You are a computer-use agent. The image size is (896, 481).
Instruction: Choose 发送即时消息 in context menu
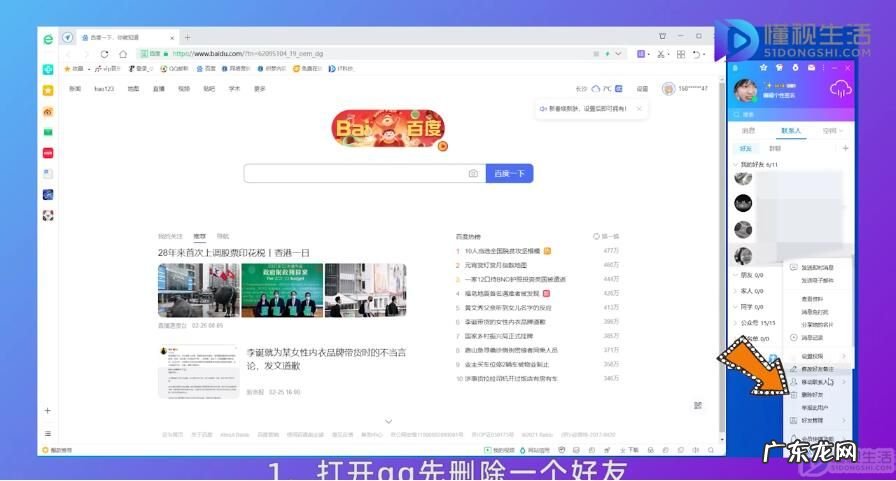(x=817, y=267)
